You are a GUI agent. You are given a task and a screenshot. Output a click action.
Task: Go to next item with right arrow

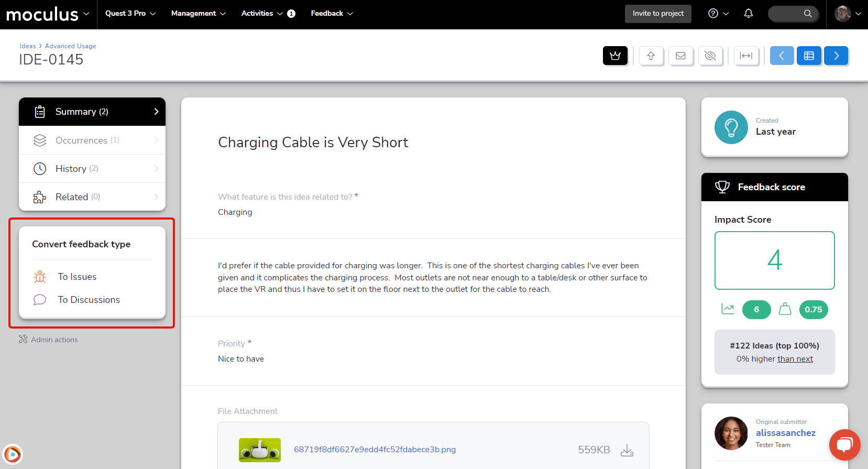tap(836, 56)
